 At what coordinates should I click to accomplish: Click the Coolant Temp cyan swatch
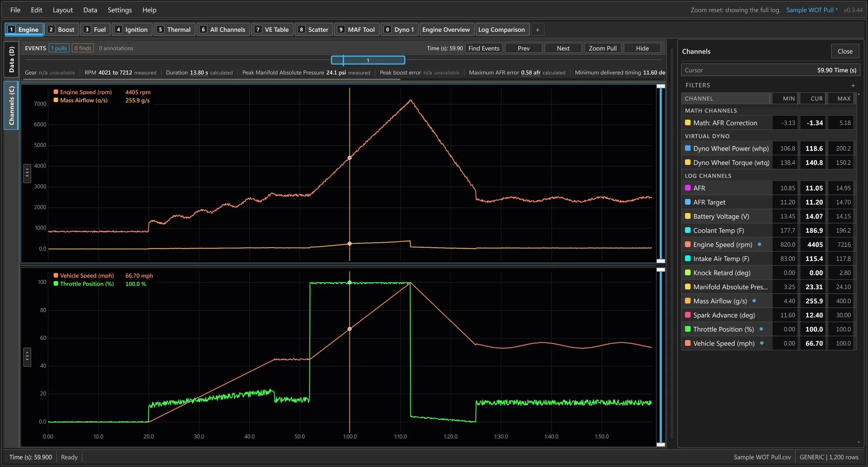click(687, 230)
